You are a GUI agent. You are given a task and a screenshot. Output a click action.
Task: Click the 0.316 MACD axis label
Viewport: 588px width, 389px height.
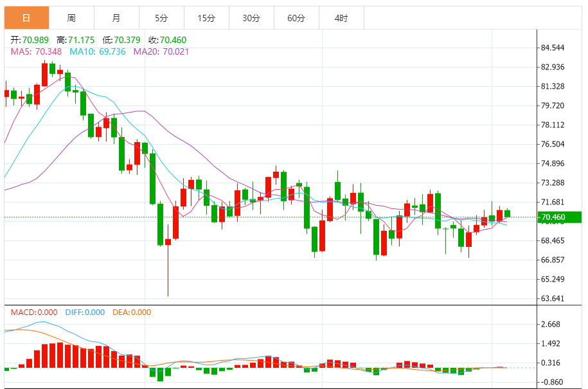click(x=551, y=363)
